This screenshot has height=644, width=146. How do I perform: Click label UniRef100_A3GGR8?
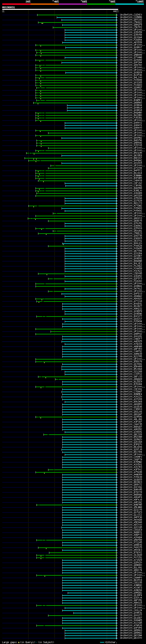click(131, 193)
